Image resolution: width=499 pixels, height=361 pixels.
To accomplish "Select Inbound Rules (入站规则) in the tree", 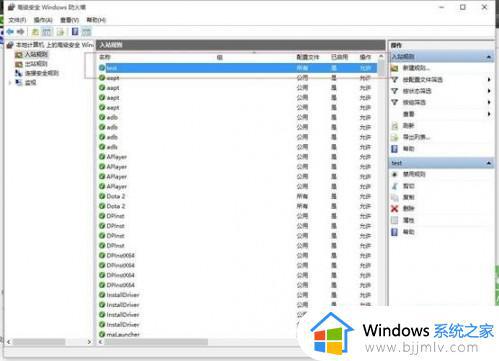I will click(36, 54).
